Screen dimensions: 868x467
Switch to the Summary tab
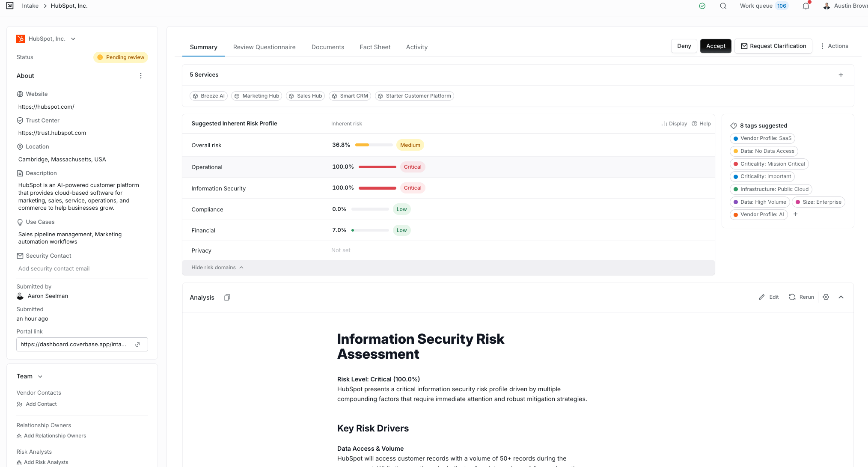pos(204,47)
